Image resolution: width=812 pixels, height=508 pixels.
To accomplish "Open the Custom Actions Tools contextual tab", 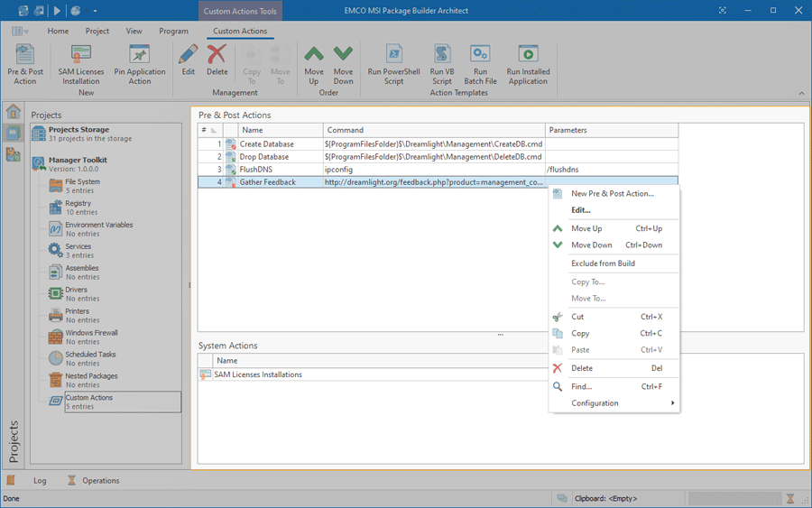I will 240,11.
